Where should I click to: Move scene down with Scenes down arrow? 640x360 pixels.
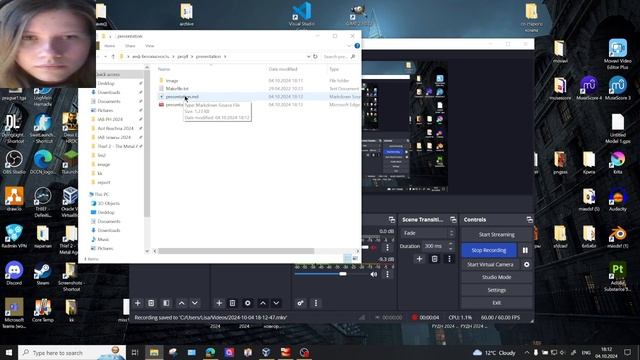tap(195, 303)
